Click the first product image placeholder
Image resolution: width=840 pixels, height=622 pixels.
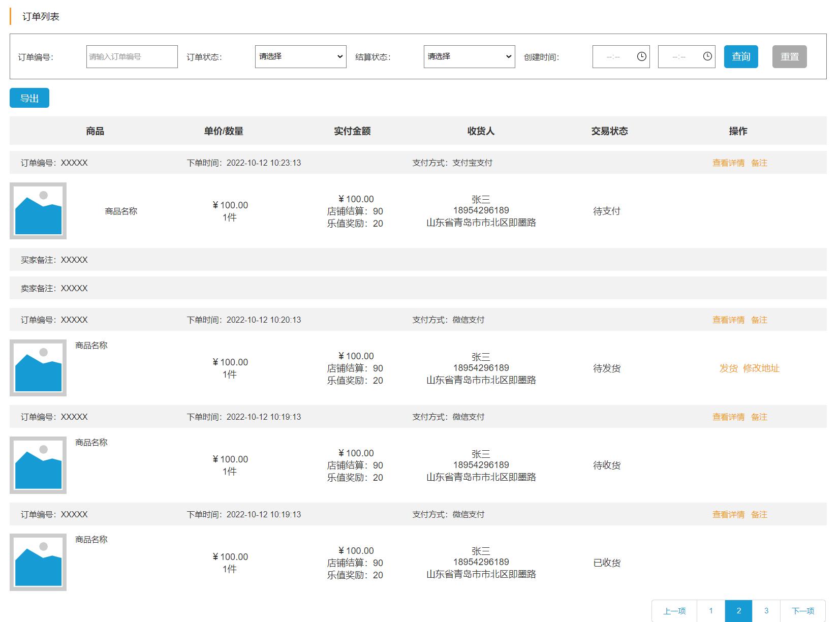click(38, 210)
